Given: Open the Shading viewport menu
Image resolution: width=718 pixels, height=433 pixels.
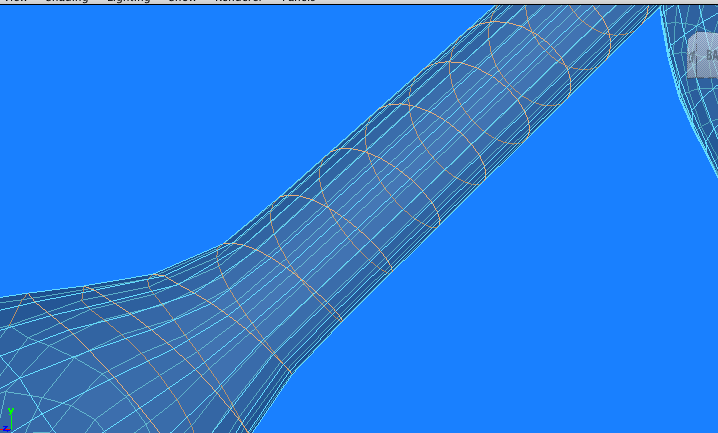Looking at the screenshot, I should [67, 1].
